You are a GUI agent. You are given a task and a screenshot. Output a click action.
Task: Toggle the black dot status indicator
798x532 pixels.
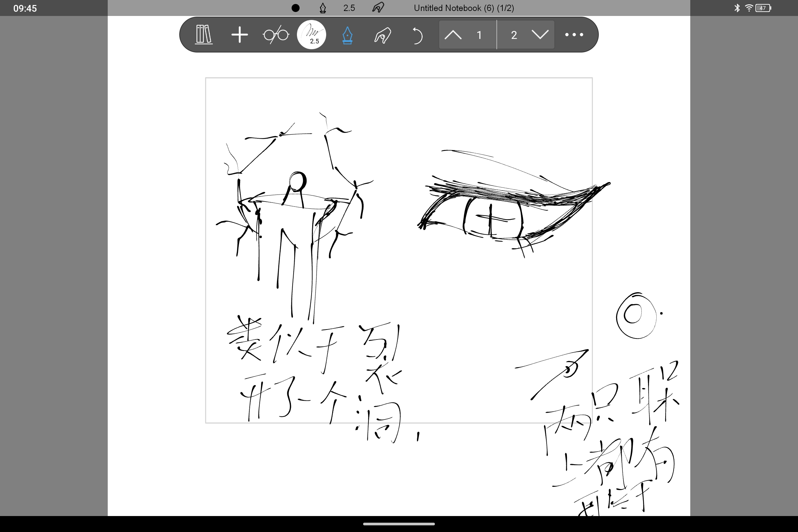[295, 8]
